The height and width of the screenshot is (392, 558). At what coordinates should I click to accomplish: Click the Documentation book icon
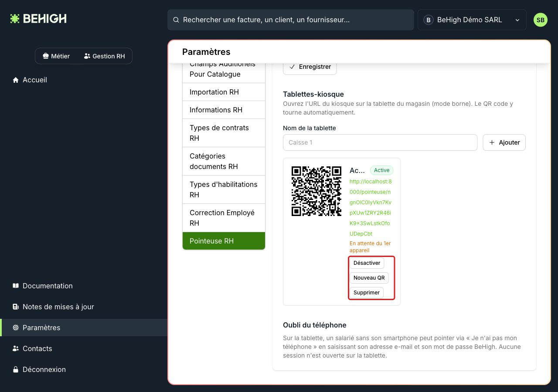point(16,286)
